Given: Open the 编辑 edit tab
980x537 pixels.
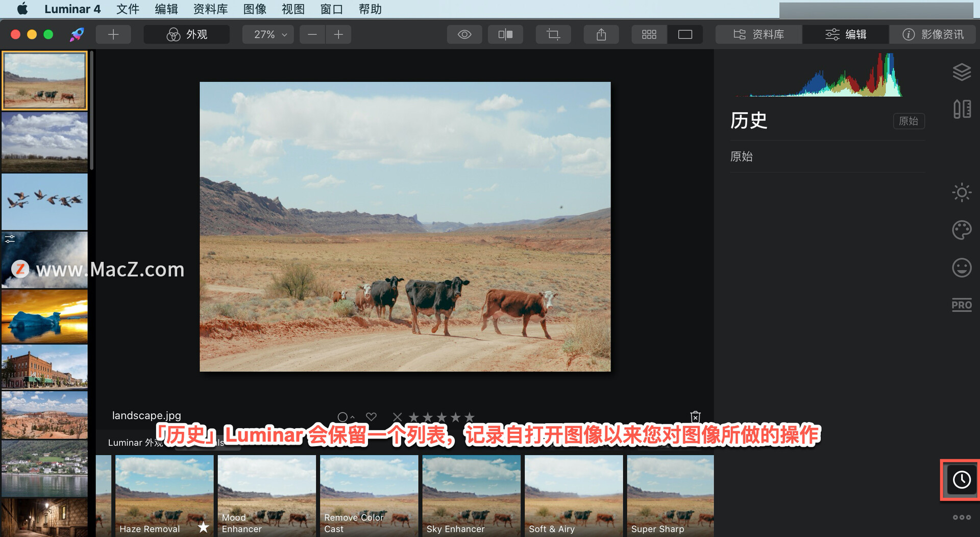Looking at the screenshot, I should 846,34.
